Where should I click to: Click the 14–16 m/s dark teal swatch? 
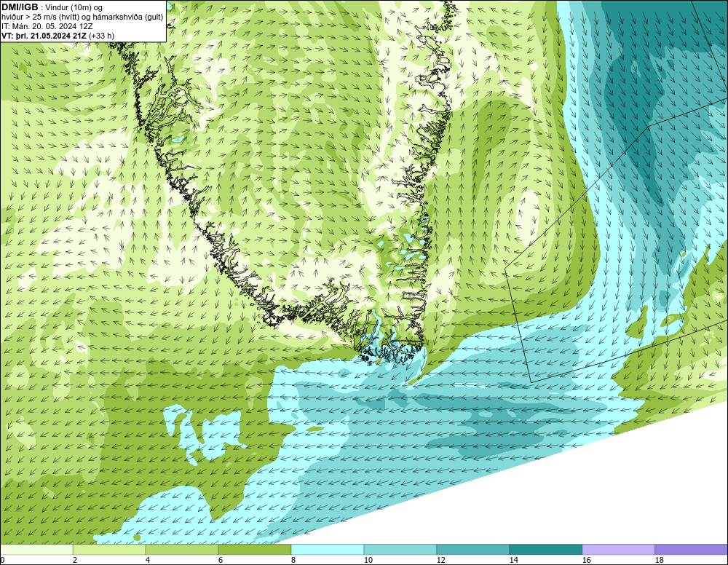[x=546, y=550]
